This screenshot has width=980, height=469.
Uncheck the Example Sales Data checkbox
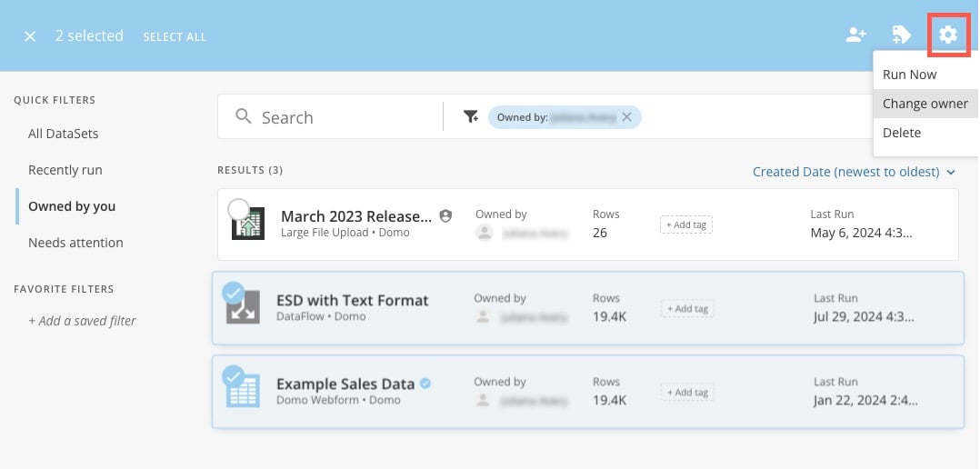pos(233,376)
